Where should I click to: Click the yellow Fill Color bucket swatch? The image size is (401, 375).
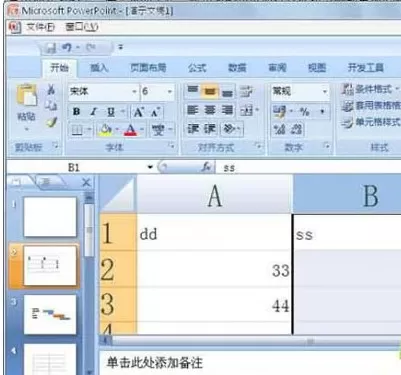pyautogui.click(x=106, y=130)
